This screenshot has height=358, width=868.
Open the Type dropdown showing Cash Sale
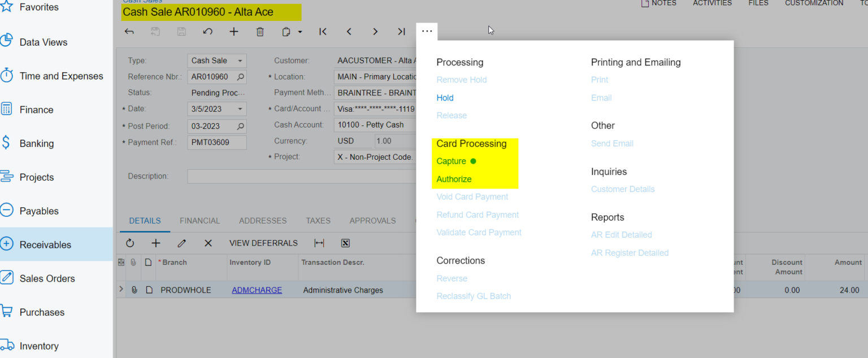coord(240,60)
